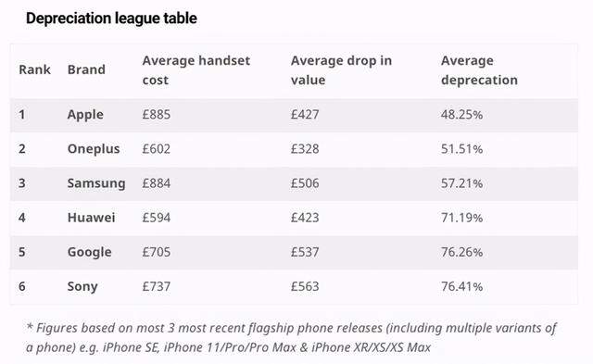Select the Brand column header

(86, 69)
